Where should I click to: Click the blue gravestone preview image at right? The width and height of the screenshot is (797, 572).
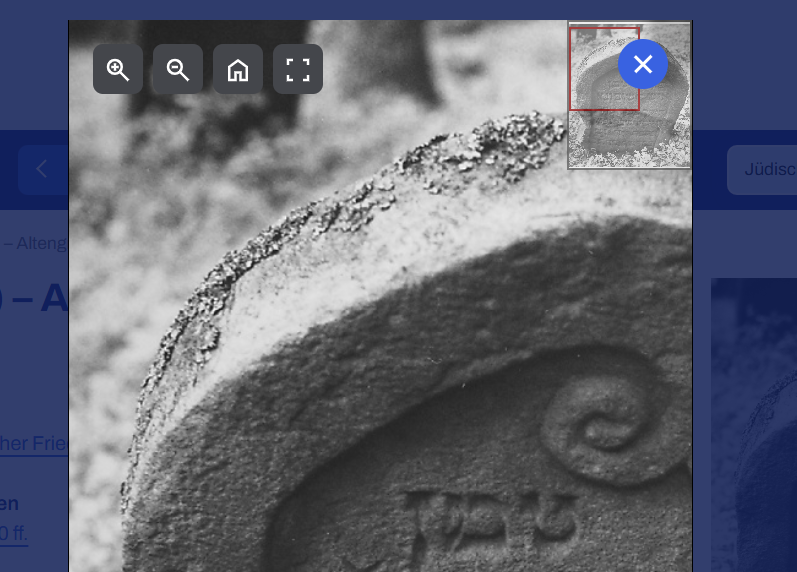coord(754,425)
